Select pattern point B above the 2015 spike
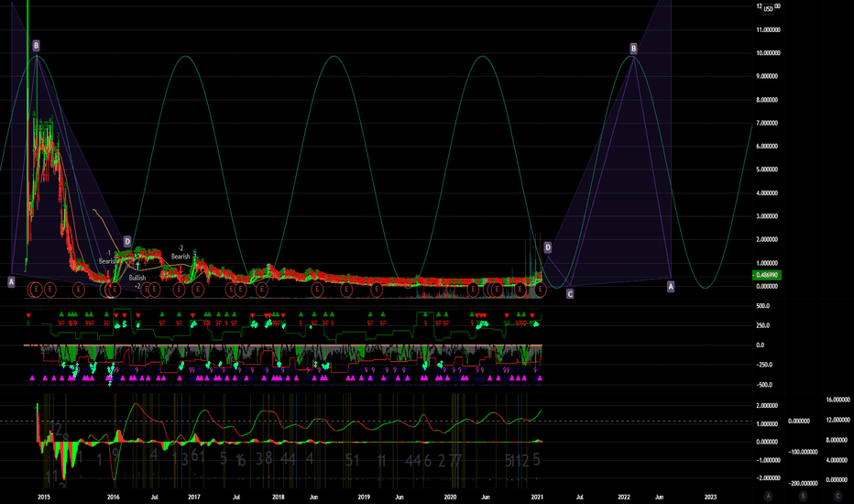 (x=36, y=45)
